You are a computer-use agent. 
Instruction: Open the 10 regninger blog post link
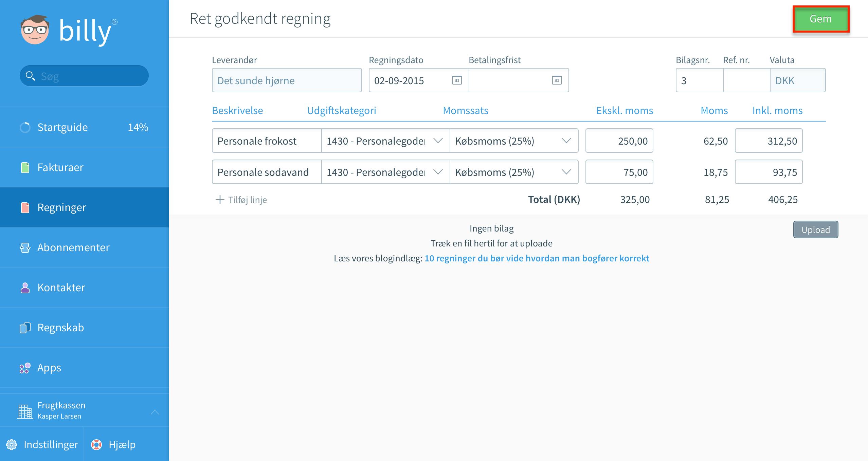537,258
